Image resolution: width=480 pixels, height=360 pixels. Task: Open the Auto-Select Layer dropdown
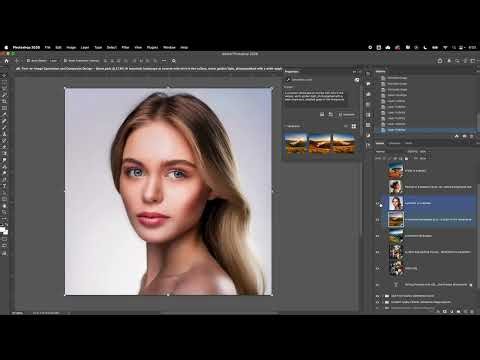[53, 61]
